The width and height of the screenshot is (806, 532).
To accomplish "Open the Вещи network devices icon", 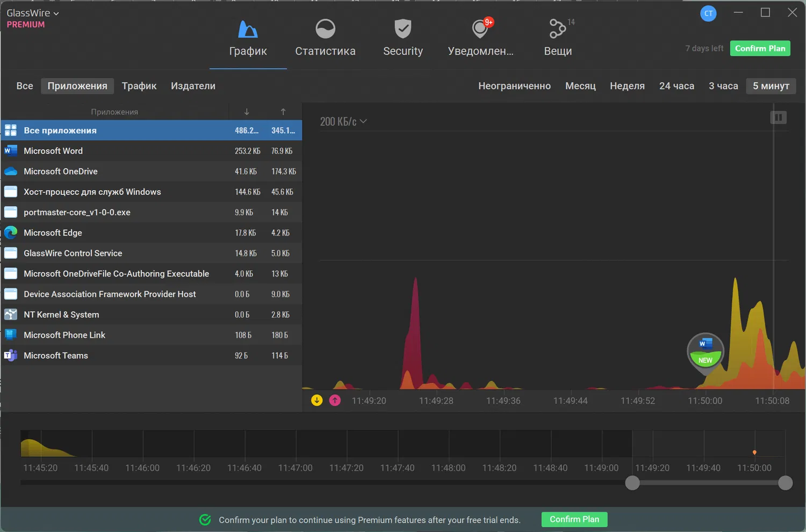I will click(557, 29).
